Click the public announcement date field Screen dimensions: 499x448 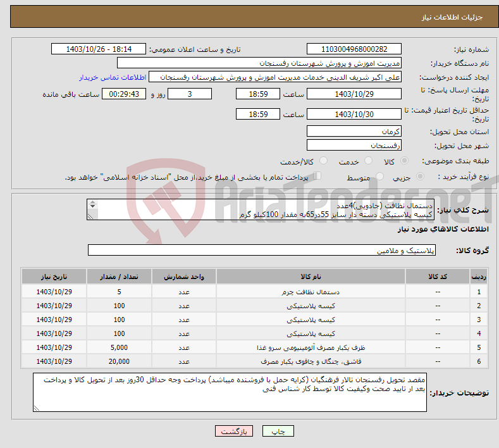coord(99,49)
